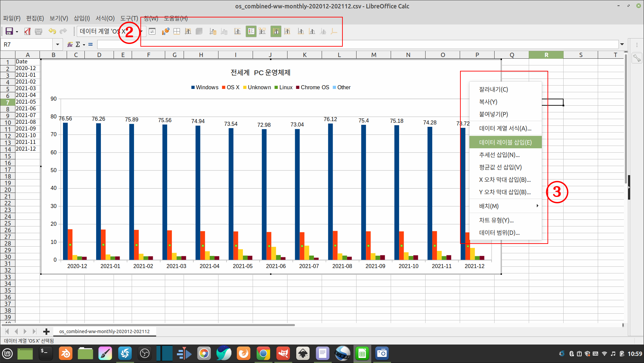644x363 pixels.
Task: Toggle horizontal grids display
Action: (276, 32)
